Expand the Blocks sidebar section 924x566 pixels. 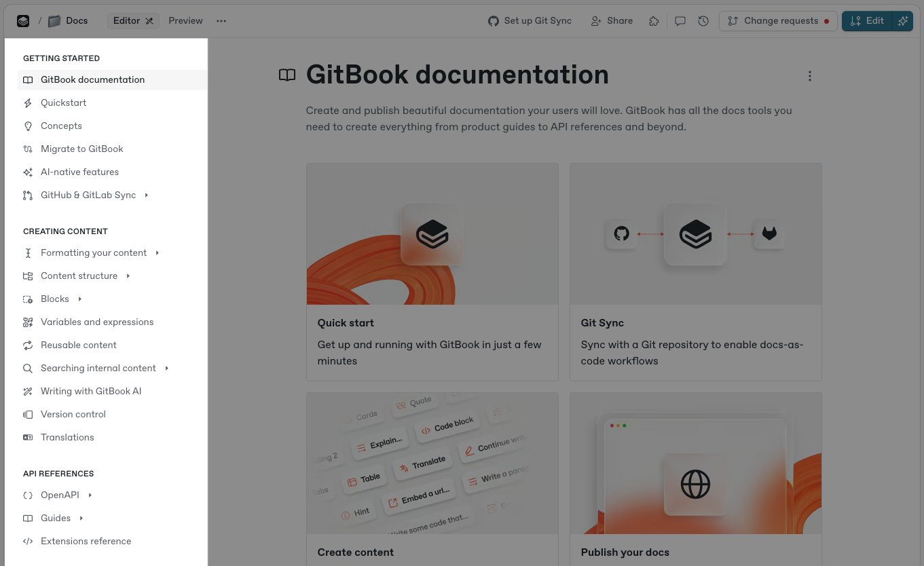(79, 299)
